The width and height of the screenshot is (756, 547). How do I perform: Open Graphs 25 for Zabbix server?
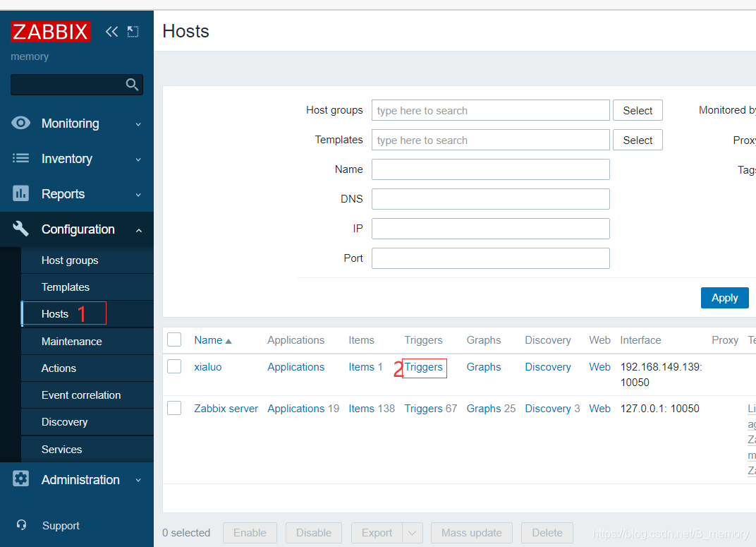click(484, 409)
